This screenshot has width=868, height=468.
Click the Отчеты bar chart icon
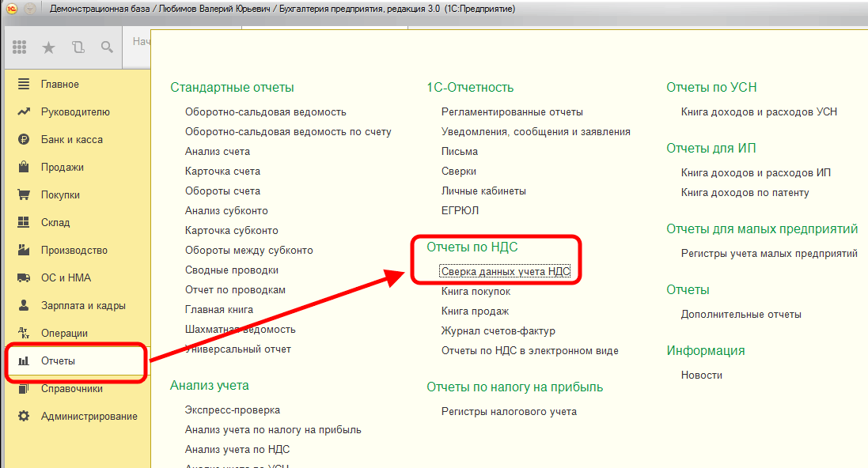click(23, 361)
